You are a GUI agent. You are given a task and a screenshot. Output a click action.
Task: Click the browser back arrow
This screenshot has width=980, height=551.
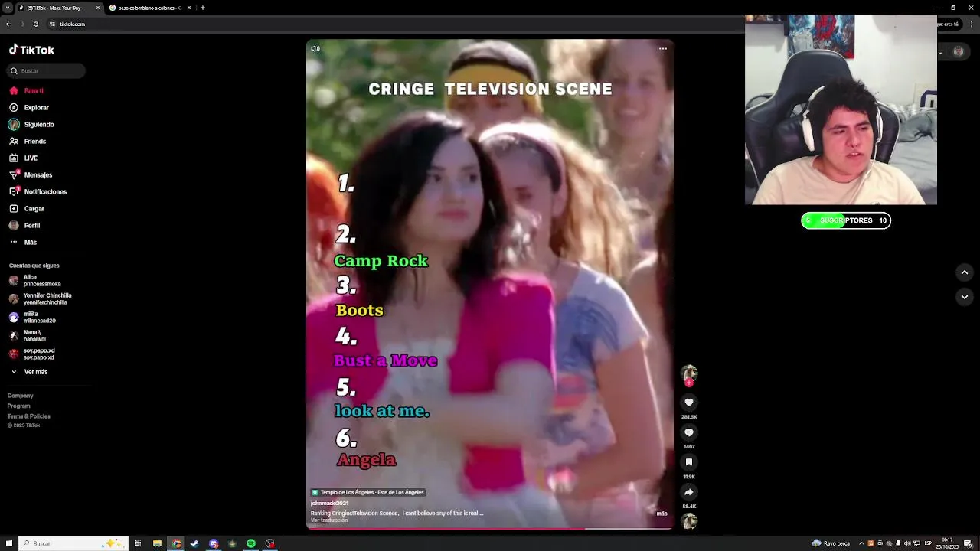(8, 24)
